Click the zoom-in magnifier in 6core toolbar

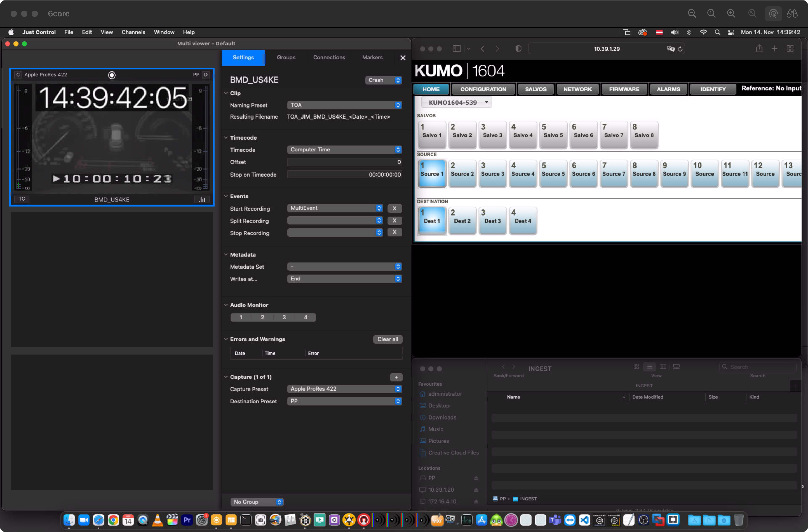(x=731, y=14)
